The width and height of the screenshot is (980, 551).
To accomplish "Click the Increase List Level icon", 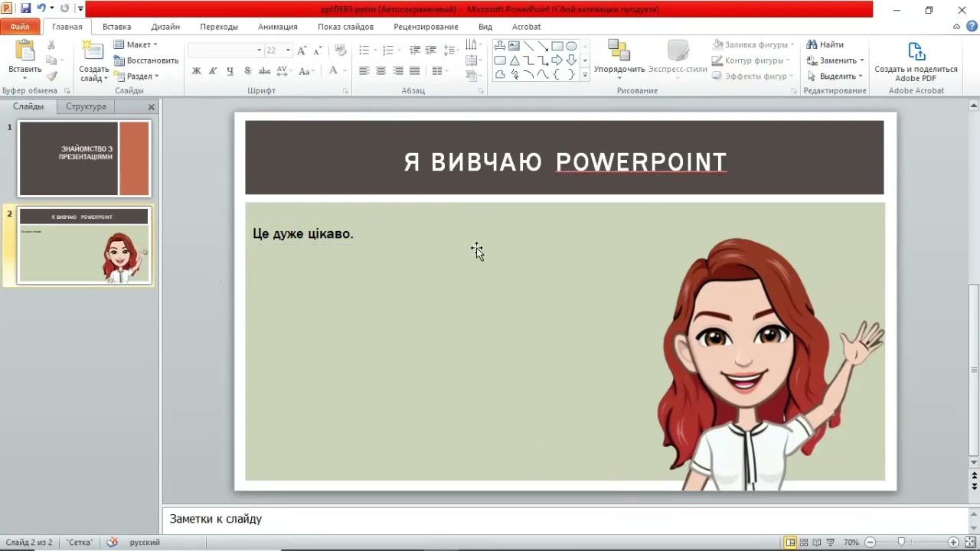I will point(432,51).
